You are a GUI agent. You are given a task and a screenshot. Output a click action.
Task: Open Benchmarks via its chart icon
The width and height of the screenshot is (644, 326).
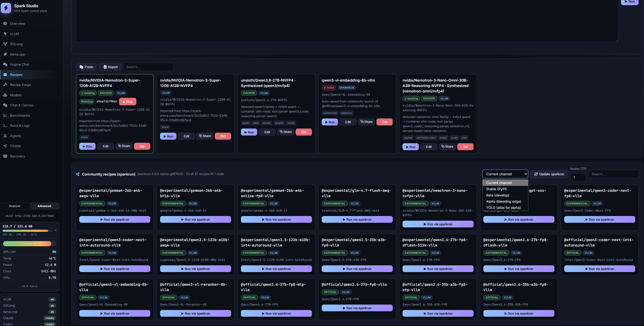5,115
